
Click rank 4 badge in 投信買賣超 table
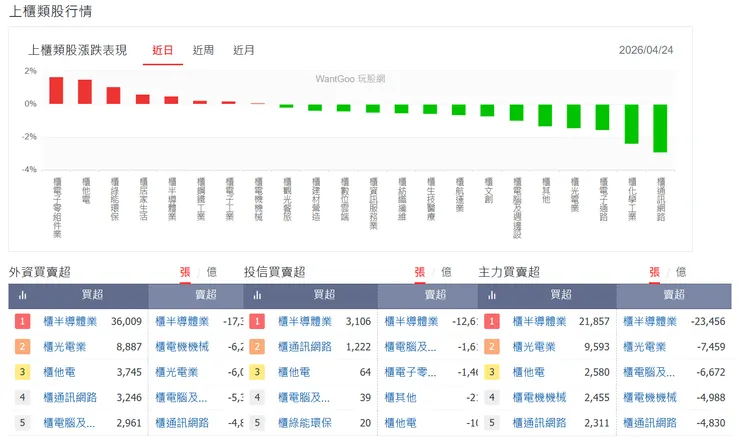257,397
